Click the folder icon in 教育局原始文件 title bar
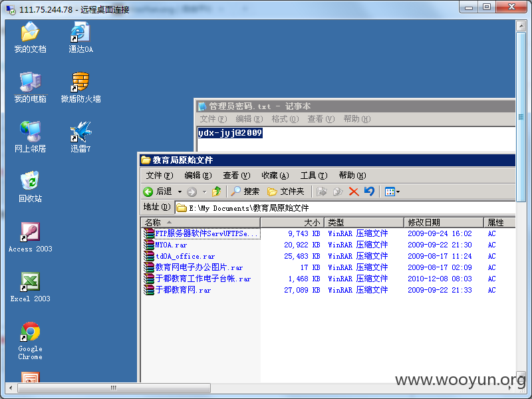This screenshot has height=399, width=532. (x=146, y=160)
